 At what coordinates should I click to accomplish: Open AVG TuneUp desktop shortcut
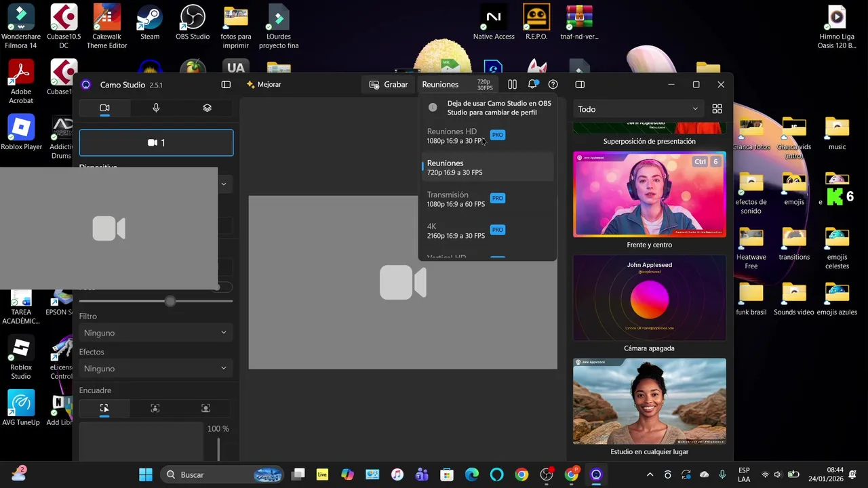[x=21, y=409]
